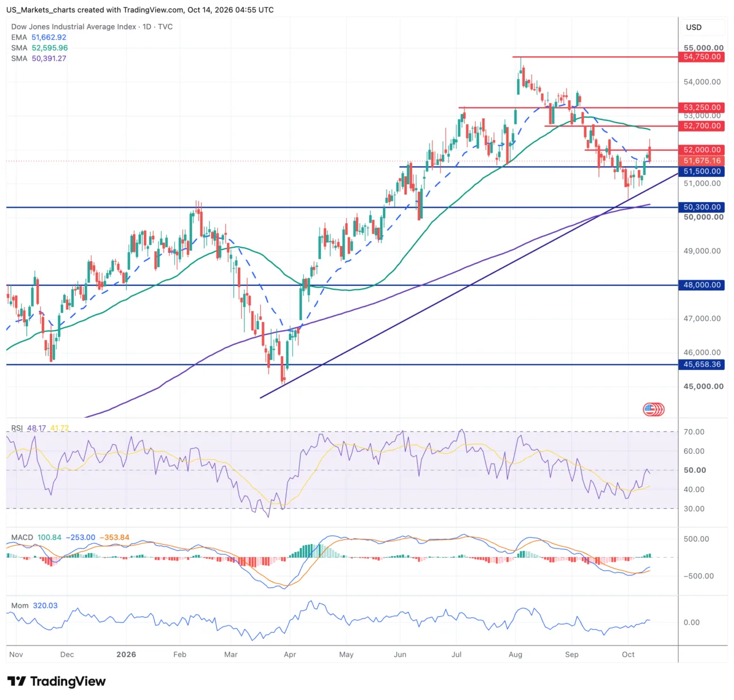Select the MACD indicator legend label
Screen dimensions: 734x700
coord(22,538)
